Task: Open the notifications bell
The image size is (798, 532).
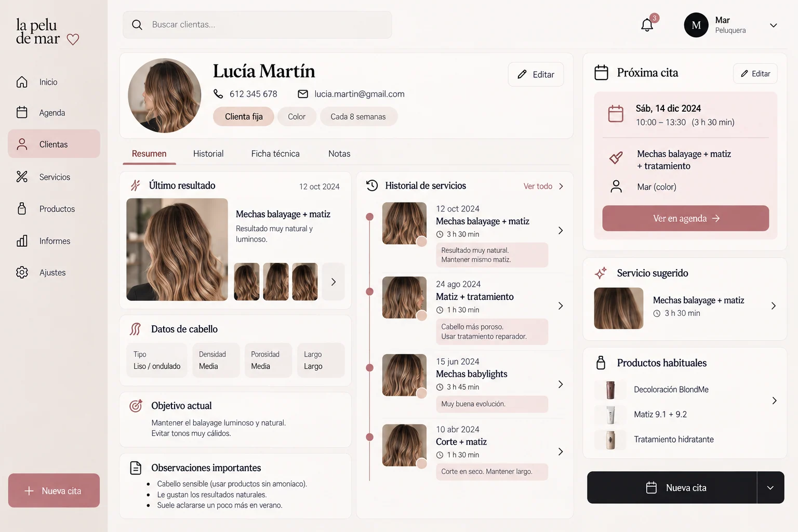Action: click(x=647, y=25)
